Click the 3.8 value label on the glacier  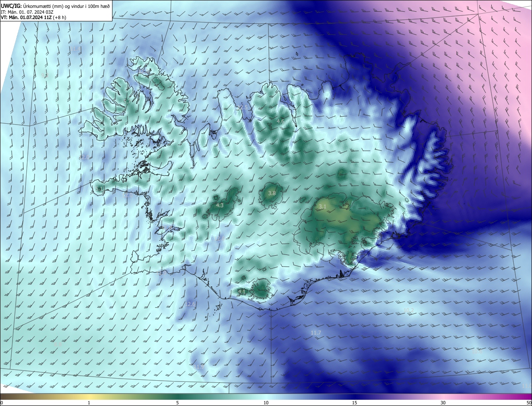pos(272,193)
